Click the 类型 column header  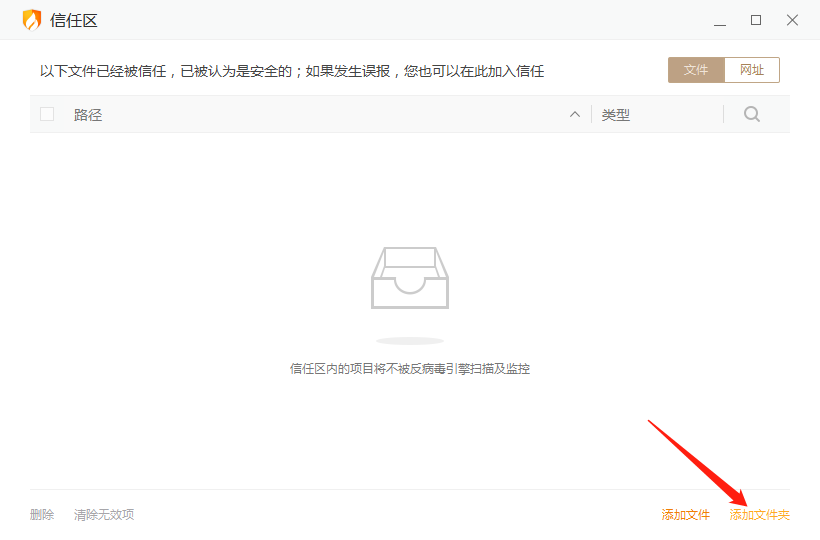(616, 115)
